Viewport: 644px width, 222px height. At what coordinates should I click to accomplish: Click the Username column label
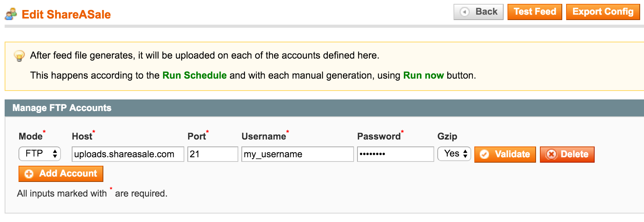264,136
